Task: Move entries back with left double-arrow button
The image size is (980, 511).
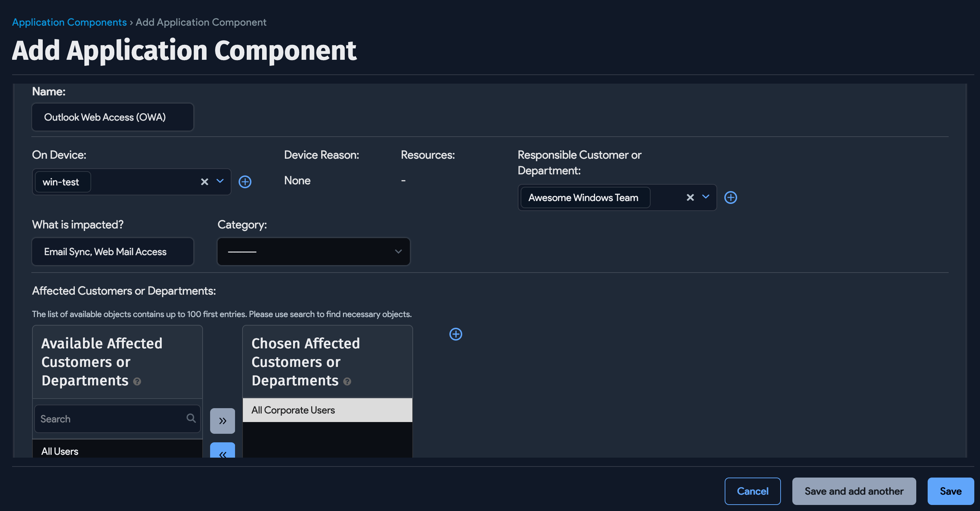Action: (x=223, y=454)
